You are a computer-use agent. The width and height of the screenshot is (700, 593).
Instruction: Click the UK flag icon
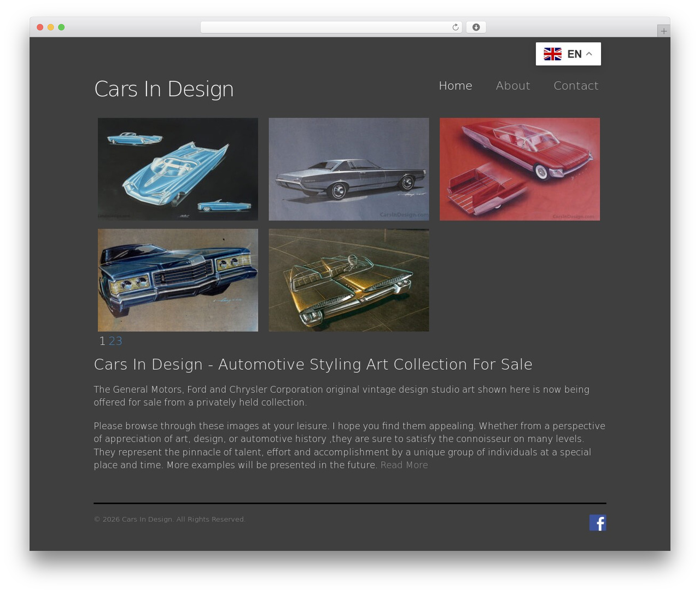(552, 54)
